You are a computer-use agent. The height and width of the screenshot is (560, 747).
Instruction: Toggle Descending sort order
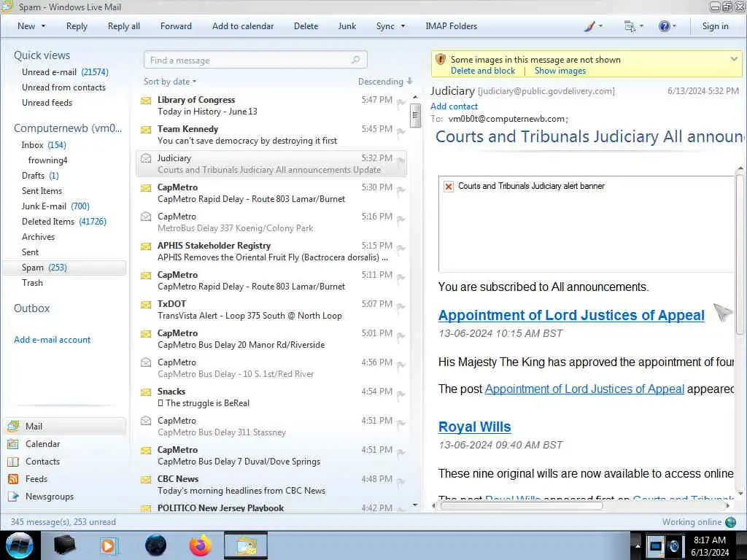[x=385, y=82]
